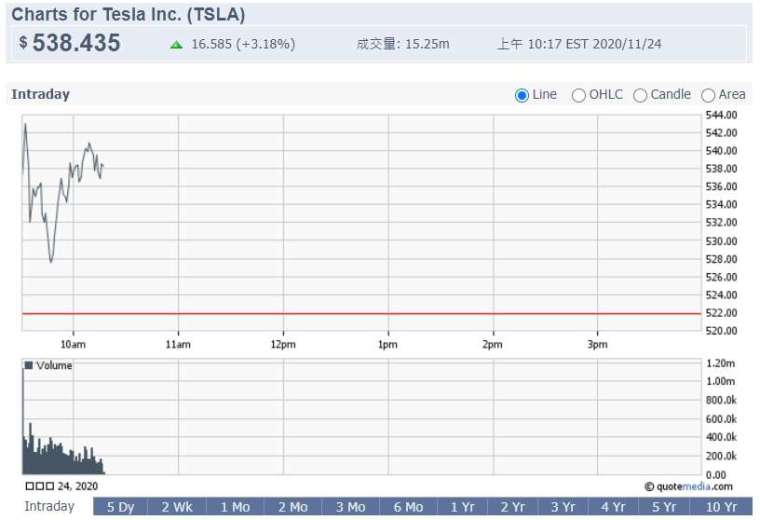Click the timestamp 10:17 EST 2020/11/24
This screenshot has height=520, width=760.
click(x=594, y=44)
